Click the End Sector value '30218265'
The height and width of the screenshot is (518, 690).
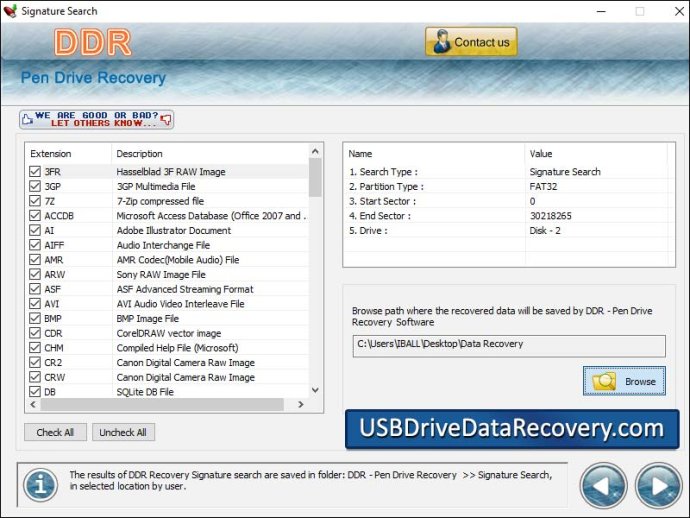tap(550, 216)
